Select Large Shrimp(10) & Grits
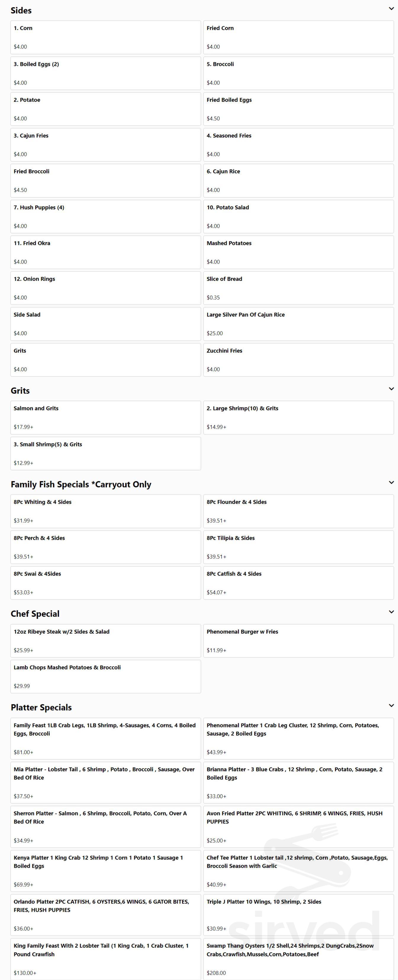 [x=298, y=417]
